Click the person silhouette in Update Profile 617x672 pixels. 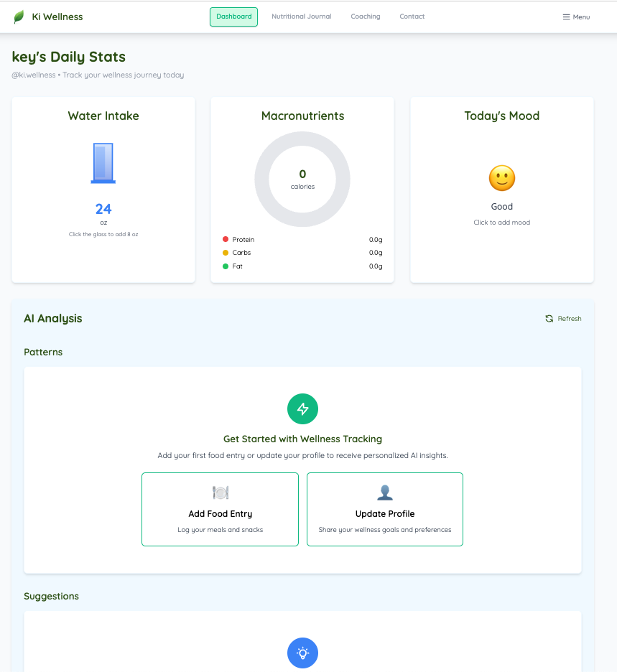[385, 493]
